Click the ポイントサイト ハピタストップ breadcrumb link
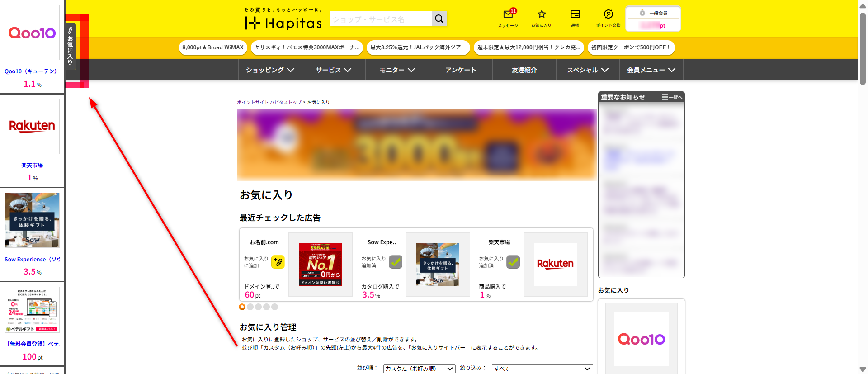The image size is (868, 374). tap(269, 102)
